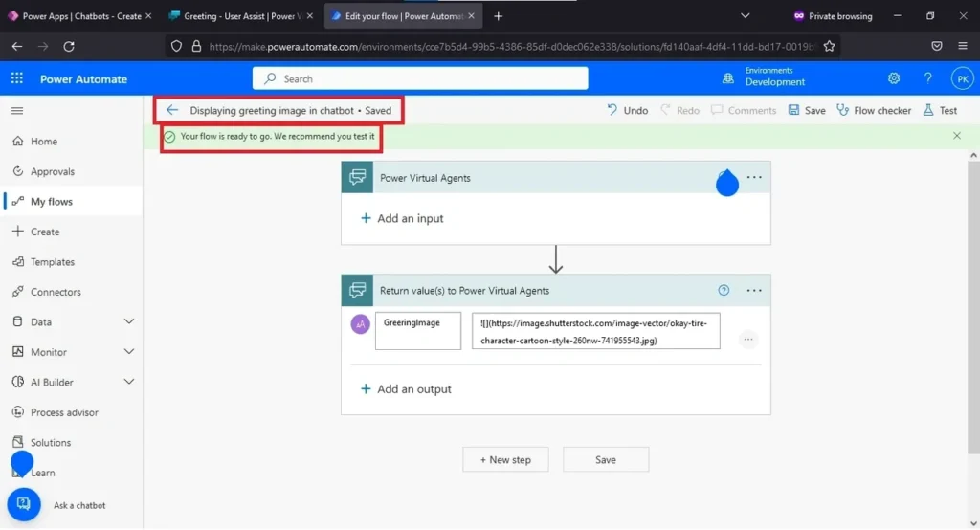Screen dimensions: 980x530
Task: Click Add an input
Action: (402, 218)
